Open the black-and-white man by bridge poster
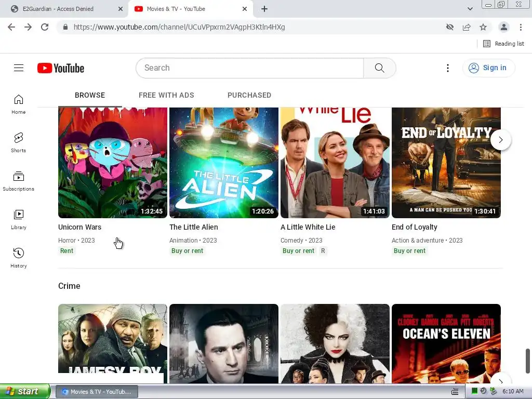Image resolution: width=532 pixels, height=399 pixels. (x=224, y=344)
